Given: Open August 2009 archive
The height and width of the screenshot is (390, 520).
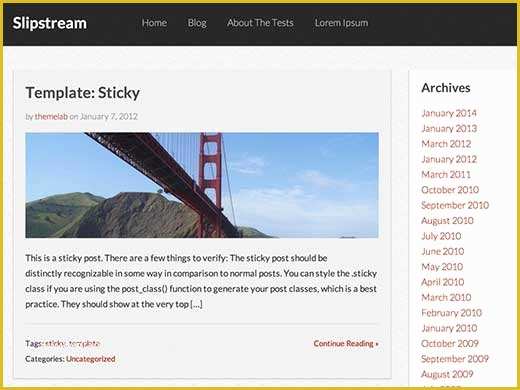Looking at the screenshot, I should coord(447,374).
